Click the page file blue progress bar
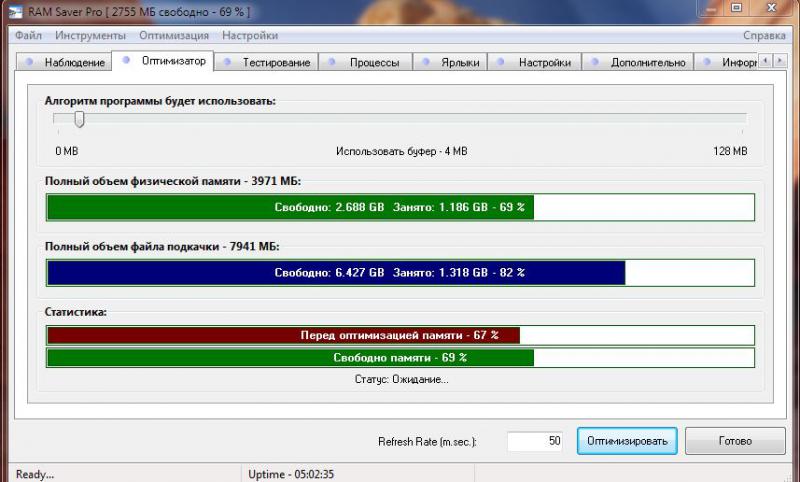Screen dimensions: 800x482 [401, 272]
